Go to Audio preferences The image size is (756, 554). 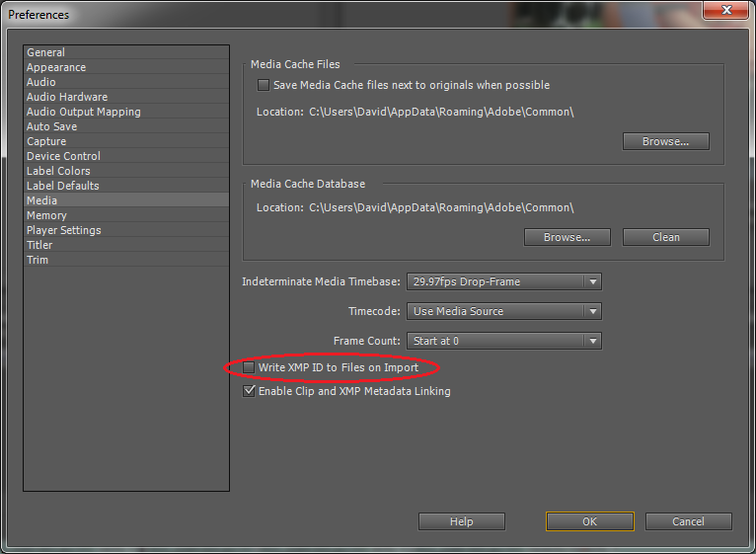tap(126, 82)
